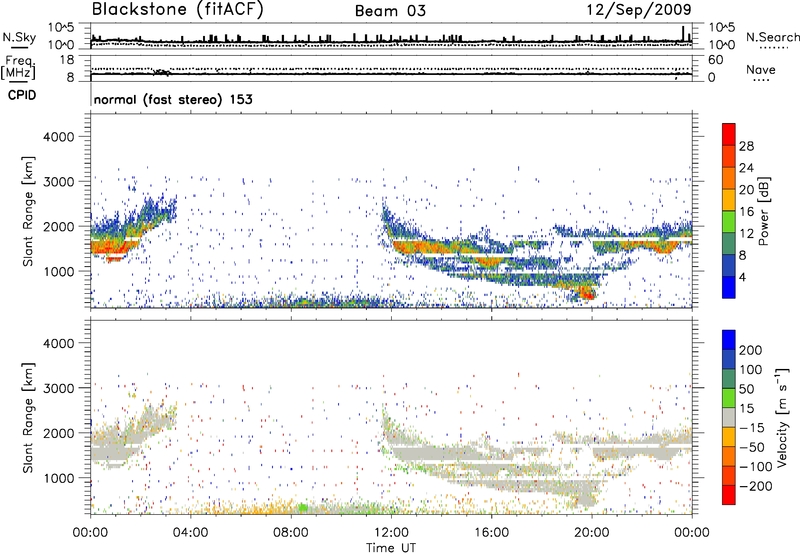Click the "08:00" time tick label
800x554 pixels.
(291, 533)
